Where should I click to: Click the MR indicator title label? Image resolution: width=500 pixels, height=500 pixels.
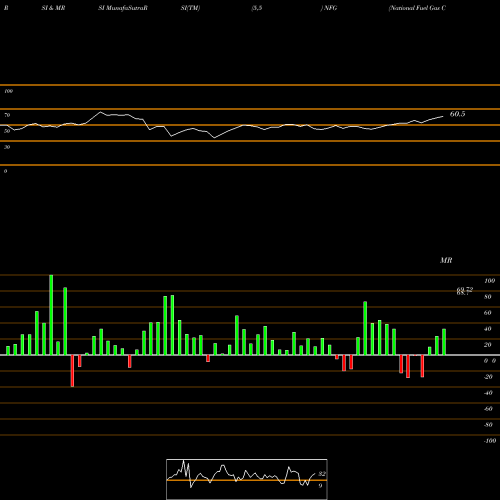point(446,260)
